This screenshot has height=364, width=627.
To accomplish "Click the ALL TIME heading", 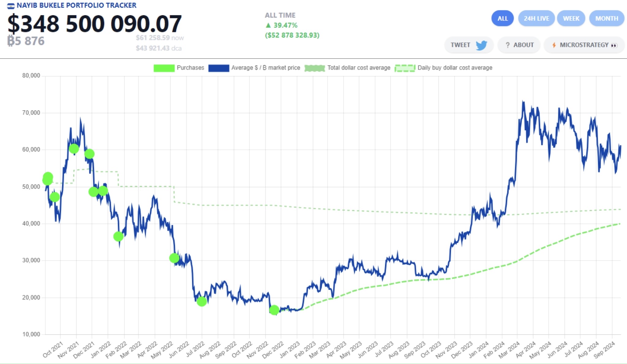I will point(280,15).
